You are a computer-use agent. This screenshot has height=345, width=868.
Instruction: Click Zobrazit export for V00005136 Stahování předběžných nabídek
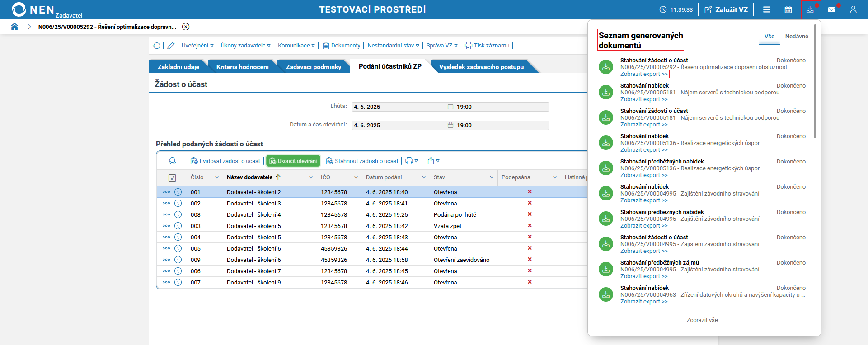[x=643, y=175]
